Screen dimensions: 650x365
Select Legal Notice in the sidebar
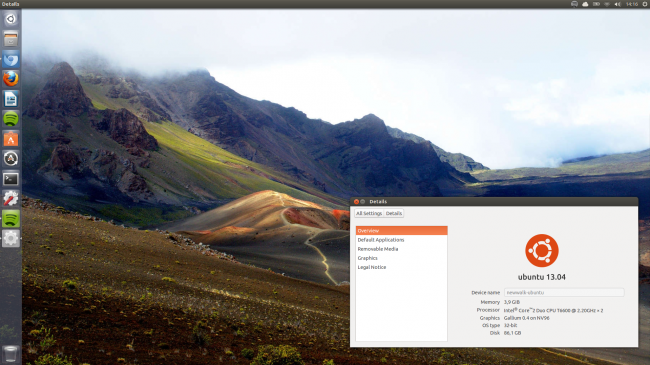pos(401,267)
